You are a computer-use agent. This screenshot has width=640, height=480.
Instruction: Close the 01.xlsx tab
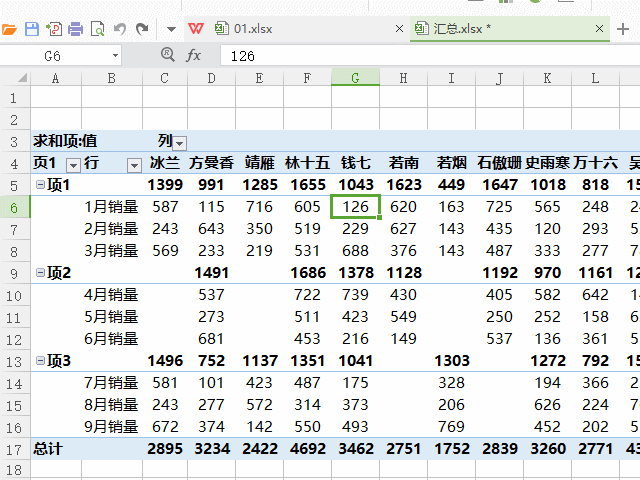tap(400, 29)
